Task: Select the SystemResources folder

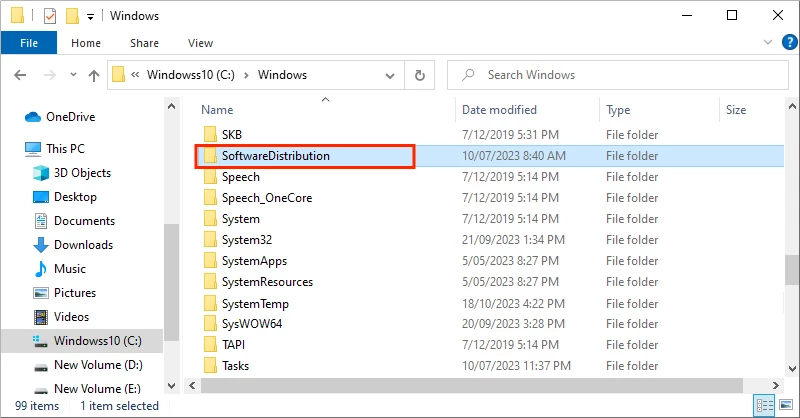Action: click(x=267, y=282)
